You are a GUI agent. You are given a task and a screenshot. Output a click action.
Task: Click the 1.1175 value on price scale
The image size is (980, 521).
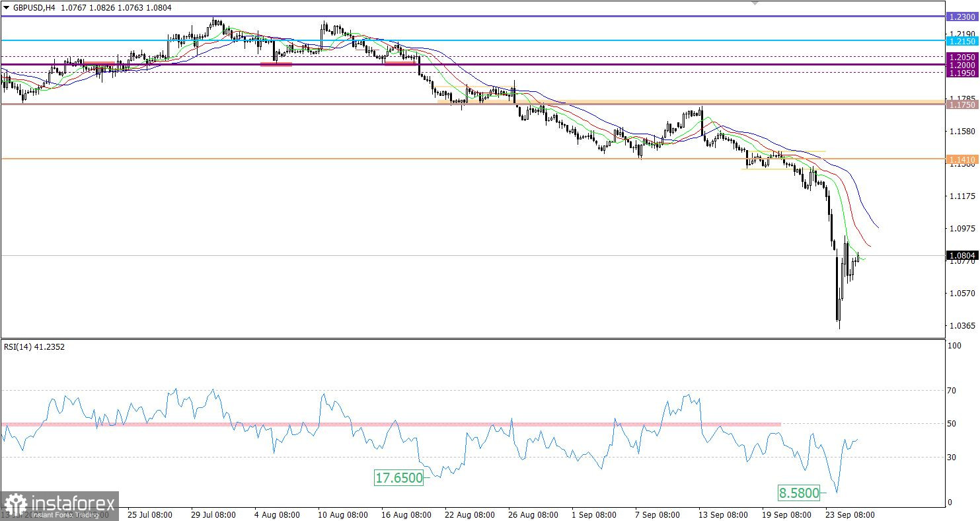963,196
